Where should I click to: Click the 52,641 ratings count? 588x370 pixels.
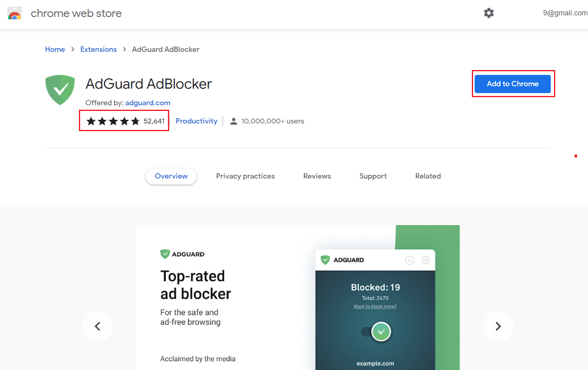coord(154,121)
